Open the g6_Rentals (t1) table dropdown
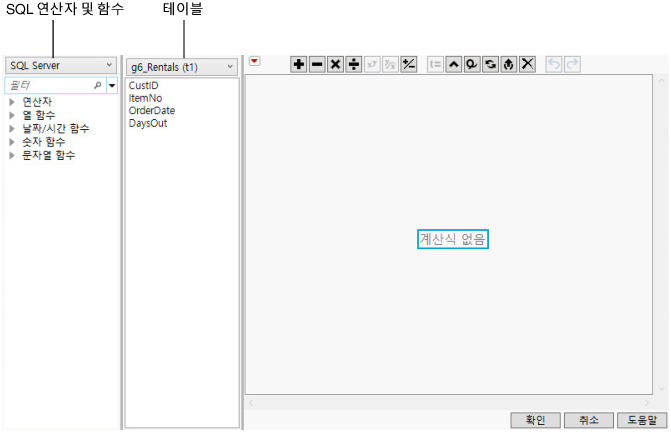This screenshot has height=432, width=671. (182, 67)
